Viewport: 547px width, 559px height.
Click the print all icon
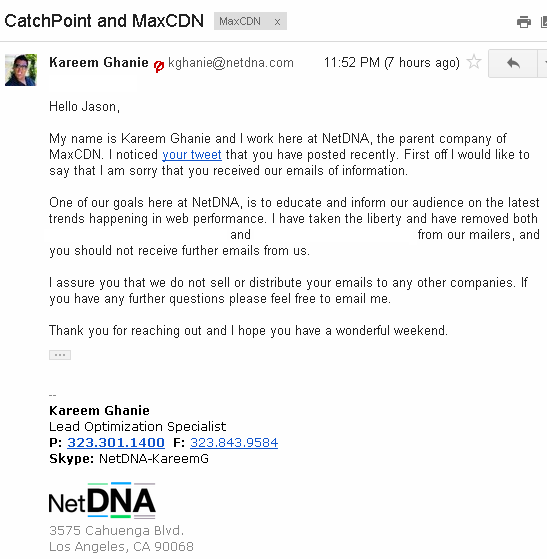523,22
